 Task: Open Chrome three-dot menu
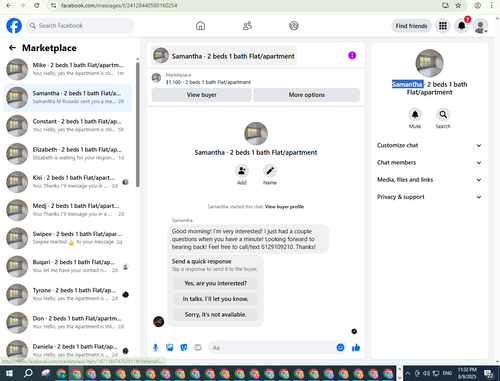(x=492, y=5)
